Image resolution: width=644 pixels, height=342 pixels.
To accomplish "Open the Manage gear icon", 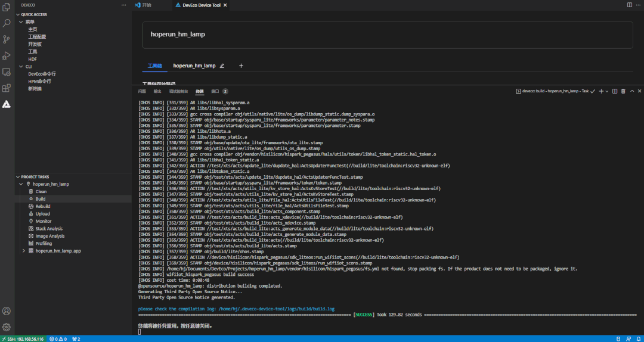I will coord(7,327).
